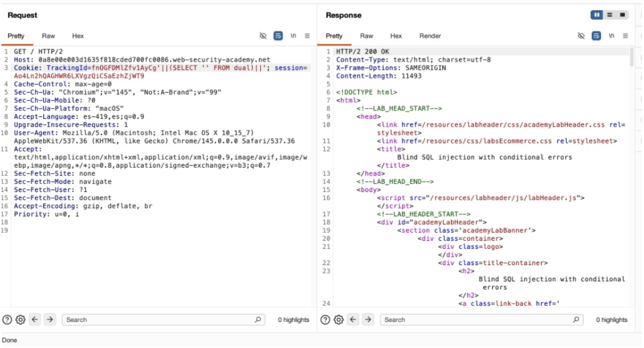Image resolution: width=644 pixels, height=348 pixels.
Task: Open Request panel options menu
Action: [307, 36]
